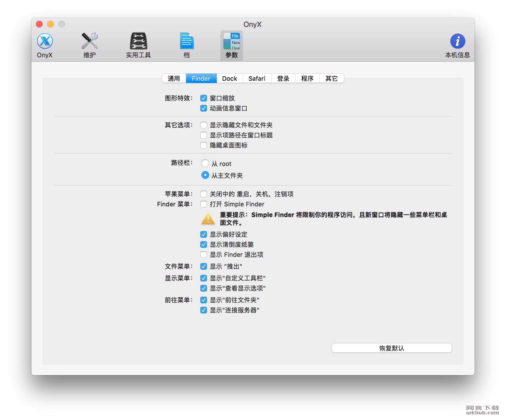Uncheck 显示"前往文件夹"
This screenshot has width=506, height=420.
pyautogui.click(x=204, y=300)
